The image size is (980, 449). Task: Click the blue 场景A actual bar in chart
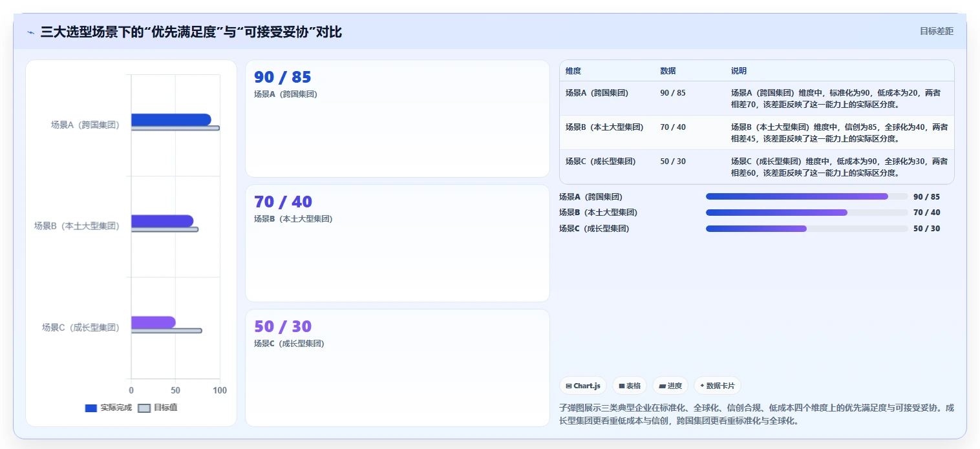coord(171,120)
